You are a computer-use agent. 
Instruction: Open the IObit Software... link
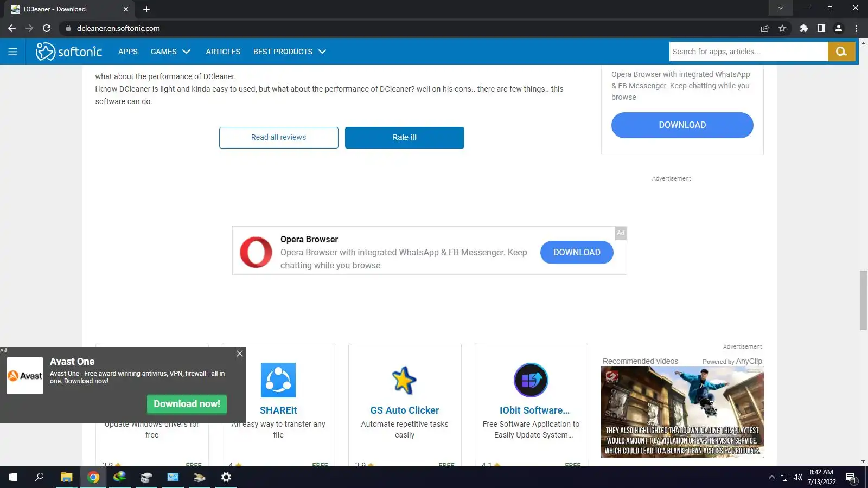534,410
